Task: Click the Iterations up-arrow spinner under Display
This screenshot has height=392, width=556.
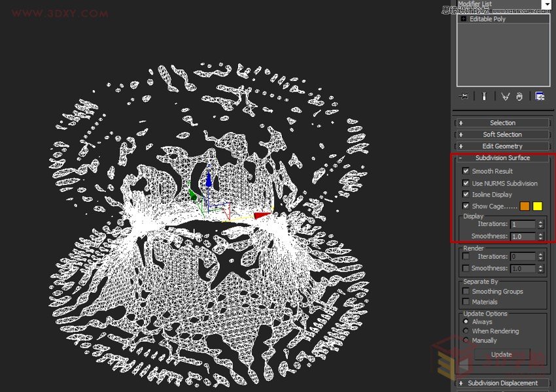Action: (540, 221)
